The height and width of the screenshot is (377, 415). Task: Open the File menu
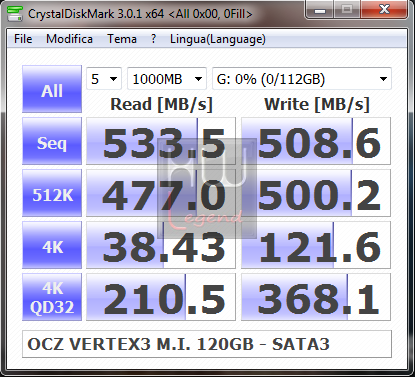(23, 39)
